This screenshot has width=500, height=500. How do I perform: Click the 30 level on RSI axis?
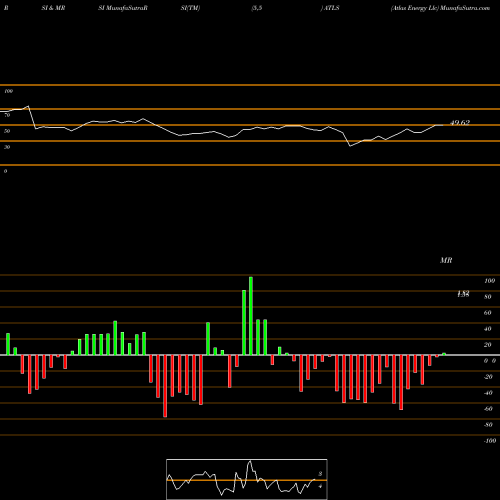tap(7, 147)
